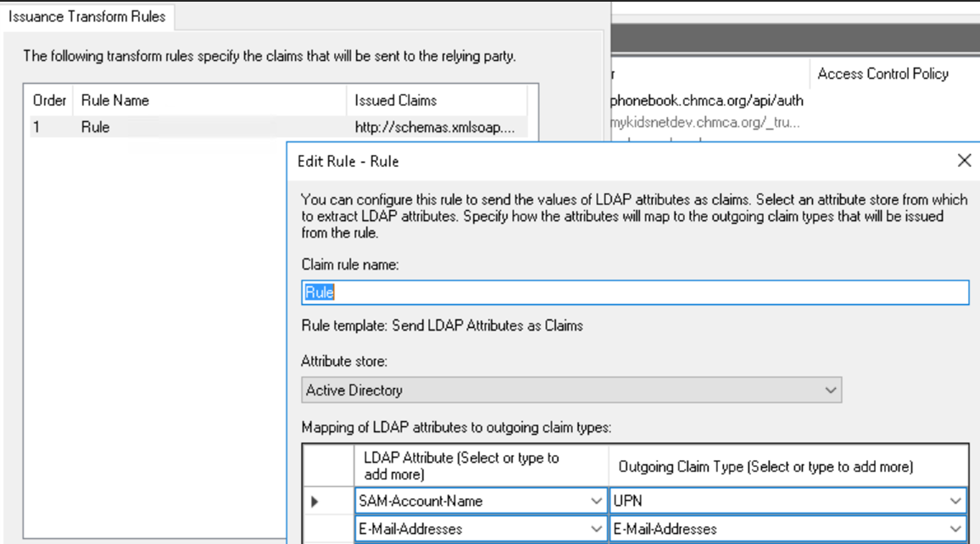Open the E-Mail-Addresses outgoing claim type dropdown
980x544 pixels.
[955, 529]
